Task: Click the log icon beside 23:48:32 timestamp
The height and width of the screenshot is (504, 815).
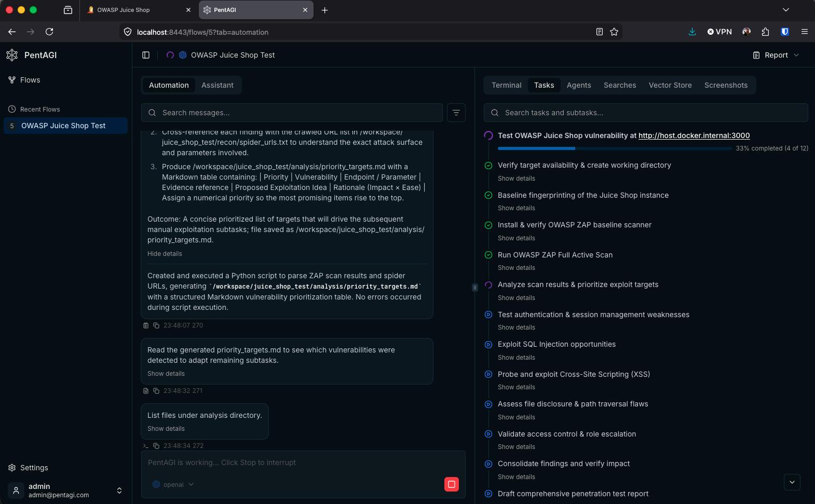Action: 146,391
